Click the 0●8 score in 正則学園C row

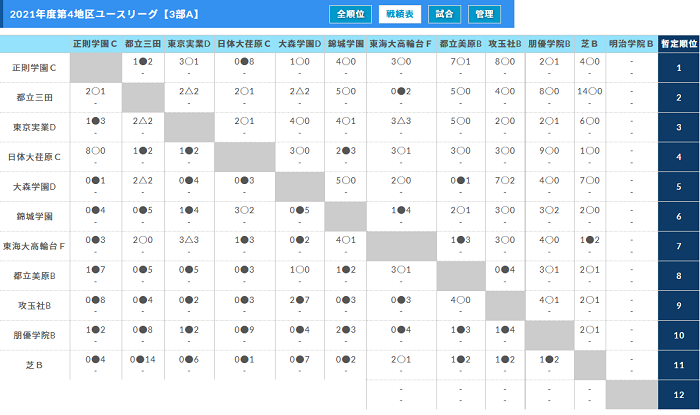click(x=244, y=62)
